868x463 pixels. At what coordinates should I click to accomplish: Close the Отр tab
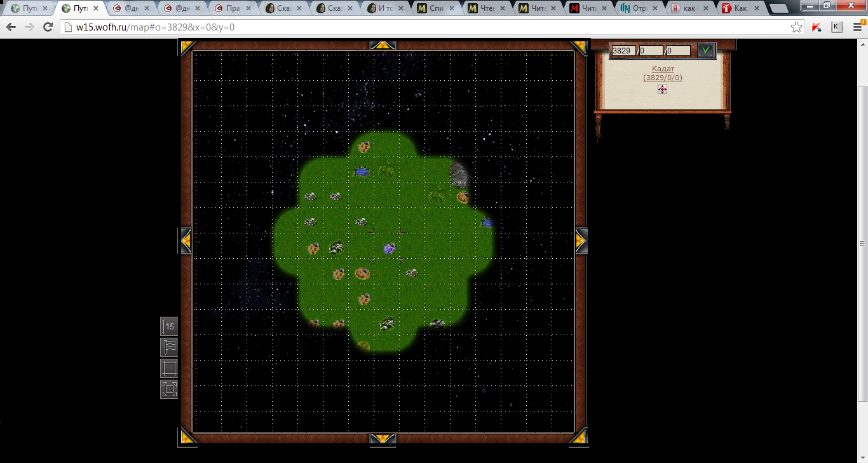point(655,9)
